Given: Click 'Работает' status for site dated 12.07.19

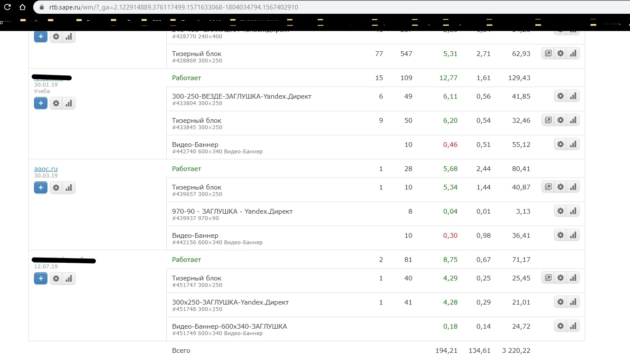Looking at the screenshot, I should (187, 260).
